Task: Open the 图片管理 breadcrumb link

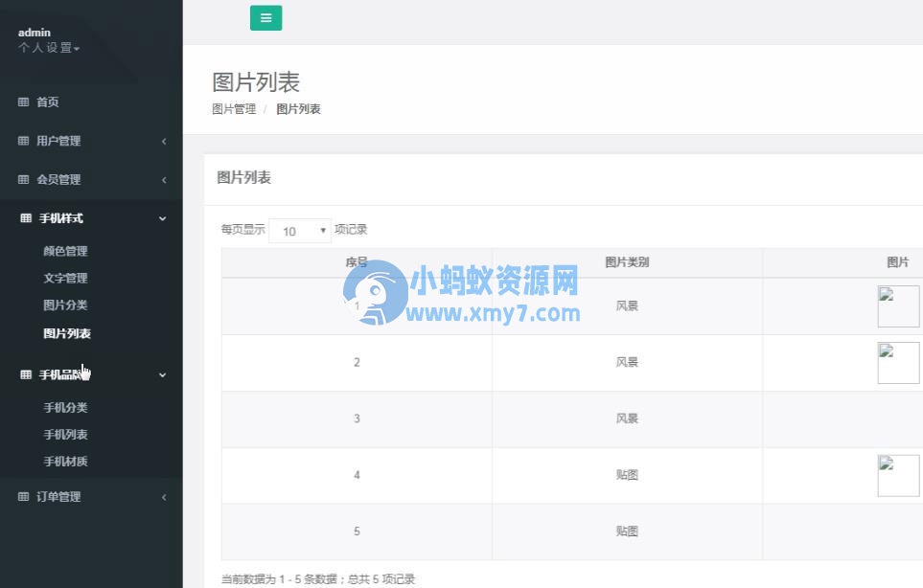Action: click(x=232, y=108)
